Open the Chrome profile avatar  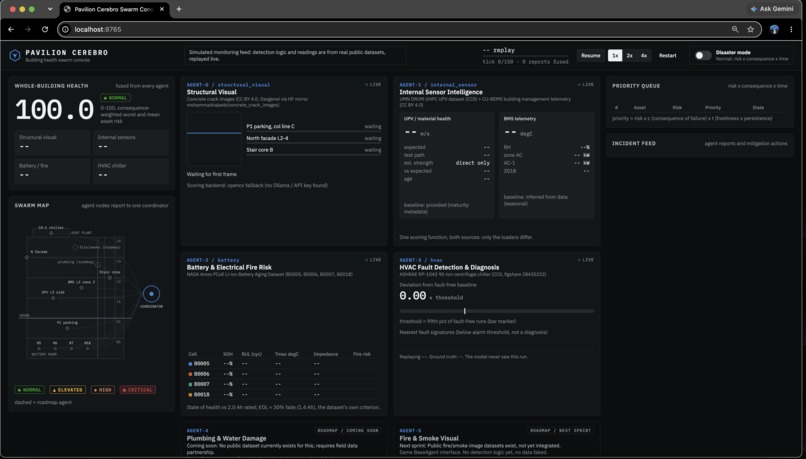[774, 29]
